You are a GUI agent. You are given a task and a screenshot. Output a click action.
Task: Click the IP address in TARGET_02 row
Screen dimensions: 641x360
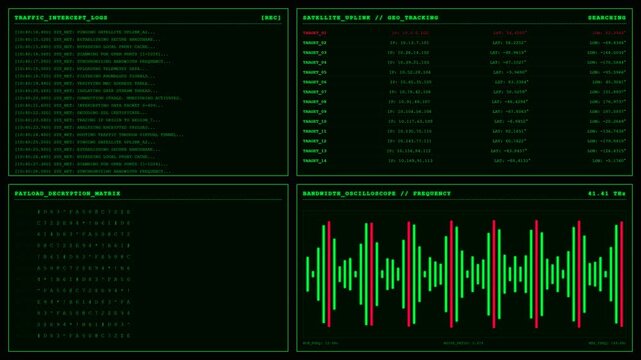click(x=409, y=42)
